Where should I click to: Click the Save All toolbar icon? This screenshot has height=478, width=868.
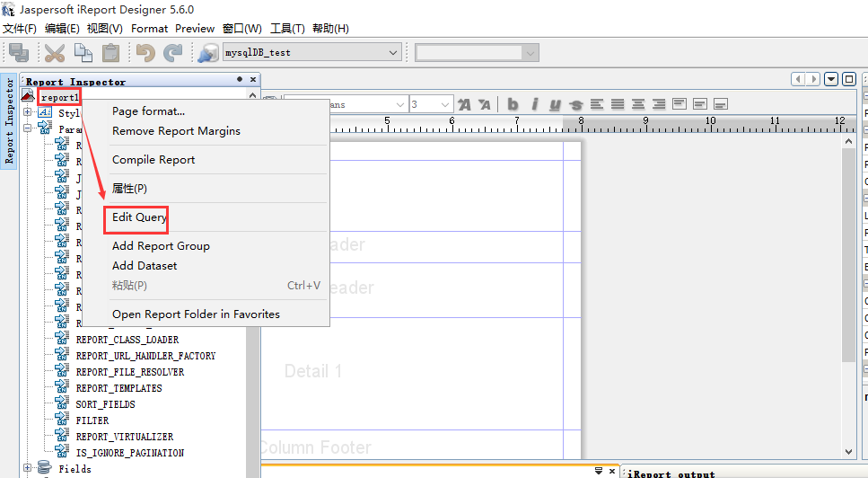pyautogui.click(x=19, y=53)
